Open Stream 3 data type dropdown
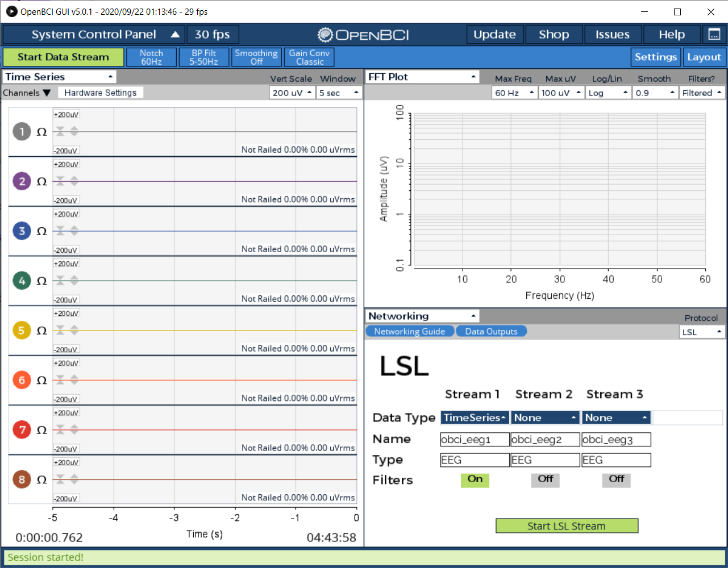 click(x=616, y=417)
